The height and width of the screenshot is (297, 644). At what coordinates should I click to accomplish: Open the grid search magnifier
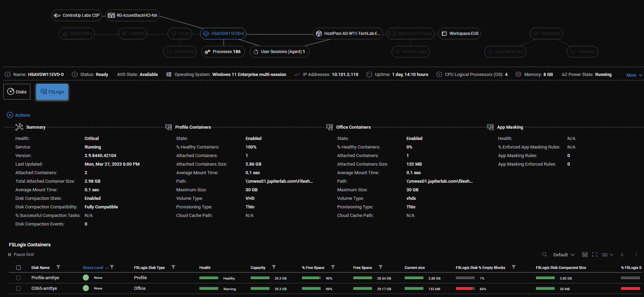pos(544,255)
